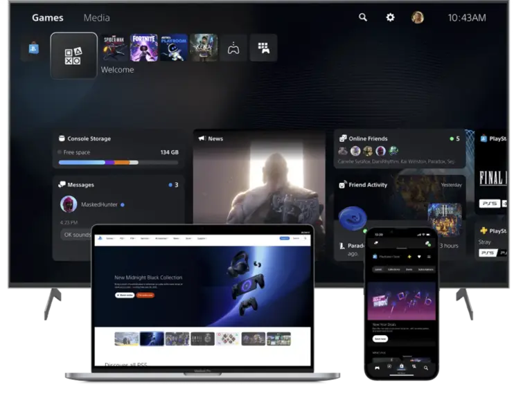Open the deals banner in phone app
532x398 pixels.
402,301
